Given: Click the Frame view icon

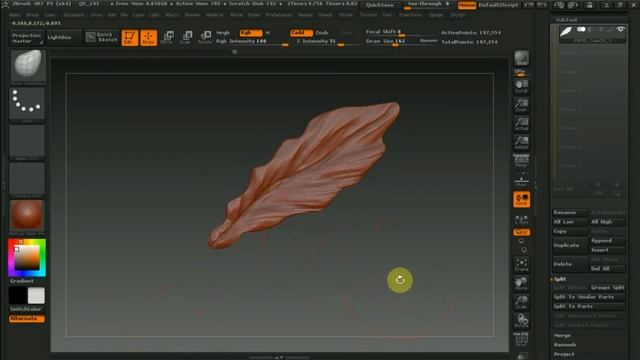Looking at the screenshot, I should 521,265.
